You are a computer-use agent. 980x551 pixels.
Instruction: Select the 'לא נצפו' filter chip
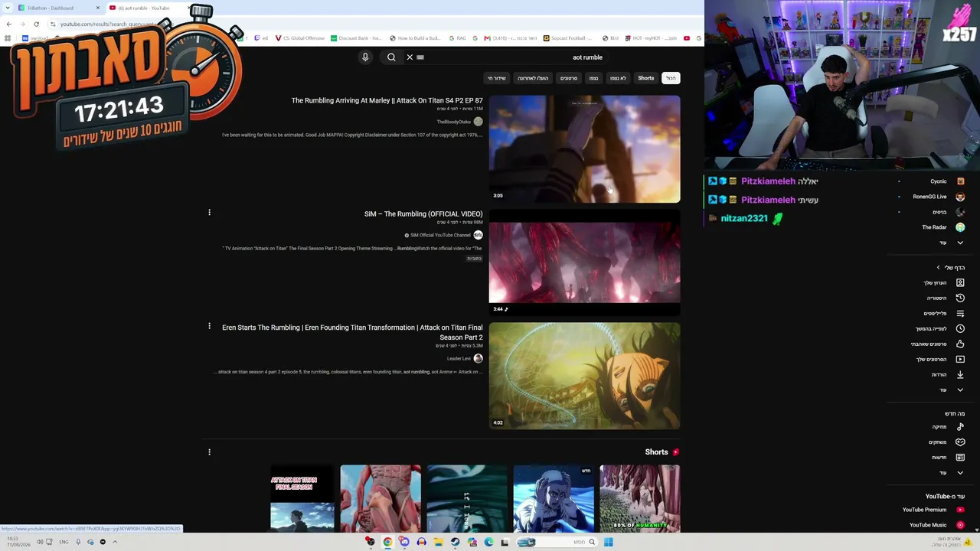pos(618,78)
